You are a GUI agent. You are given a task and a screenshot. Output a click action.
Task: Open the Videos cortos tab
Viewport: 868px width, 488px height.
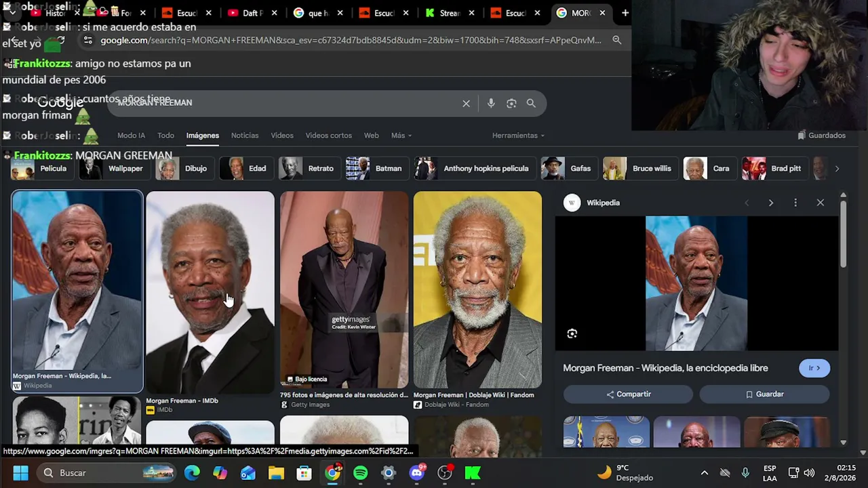(328, 136)
